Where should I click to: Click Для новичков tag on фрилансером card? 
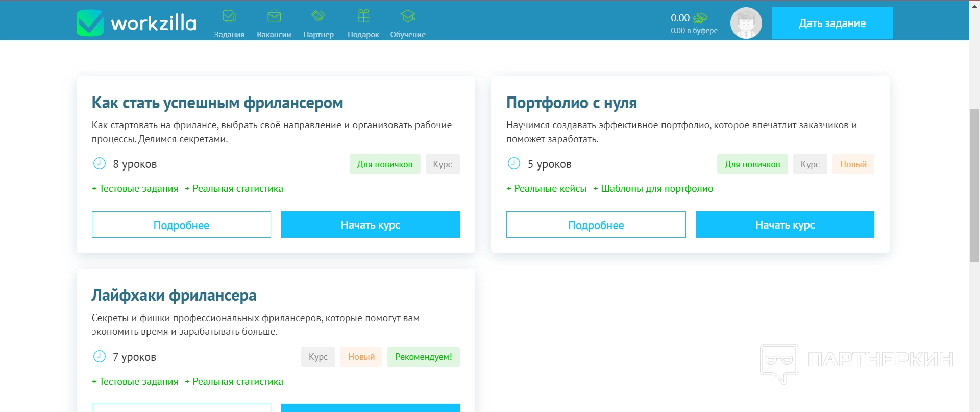(385, 164)
